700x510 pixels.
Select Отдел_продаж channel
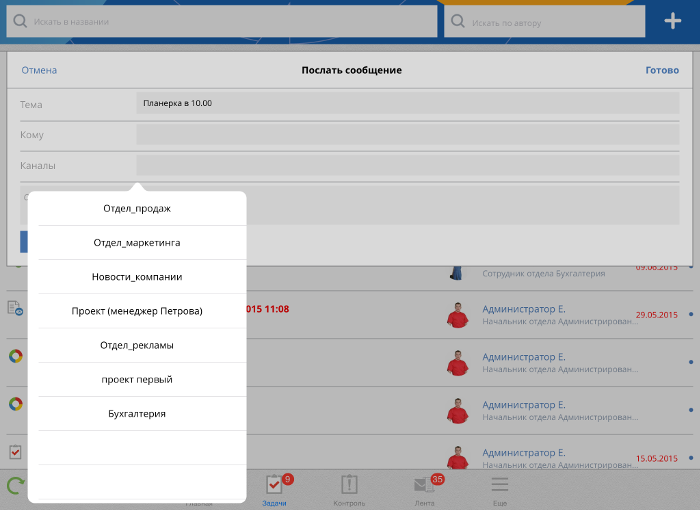click(x=137, y=208)
